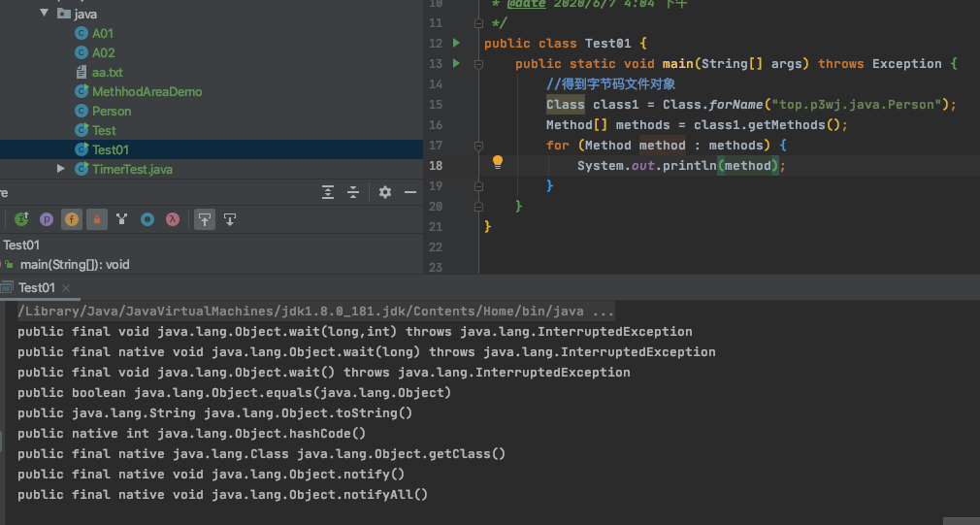
Task: Close the Test01 run tab
Action: pos(66,288)
